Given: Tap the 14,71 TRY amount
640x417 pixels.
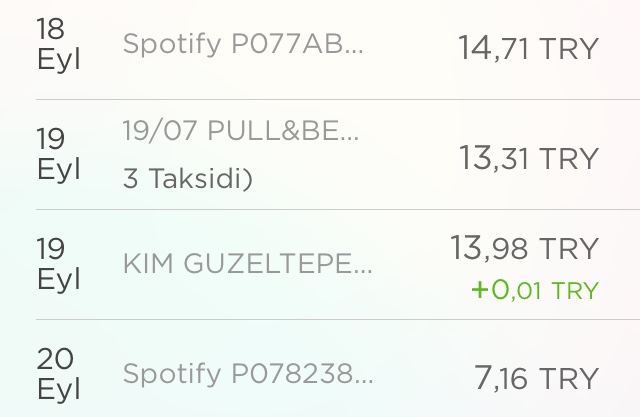Looking at the screenshot, I should coord(527,47).
